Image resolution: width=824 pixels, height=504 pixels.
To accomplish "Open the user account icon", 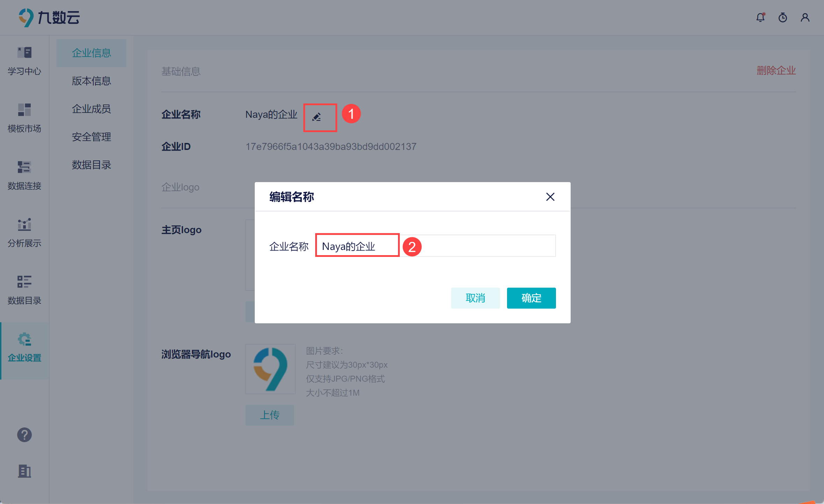I will [805, 17].
